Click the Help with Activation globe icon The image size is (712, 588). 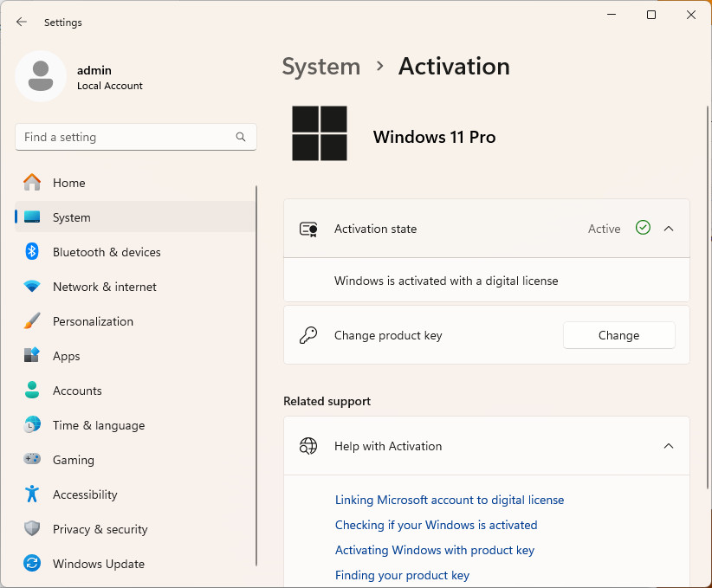[x=308, y=446]
